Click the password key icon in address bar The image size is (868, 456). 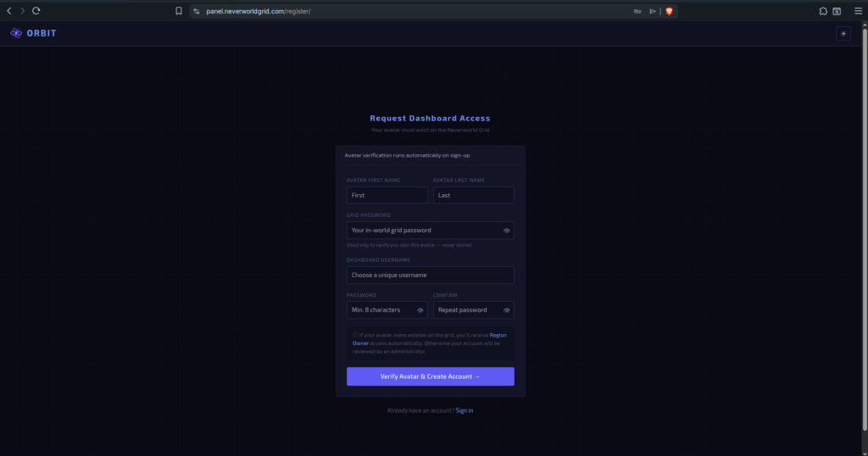coord(637,11)
